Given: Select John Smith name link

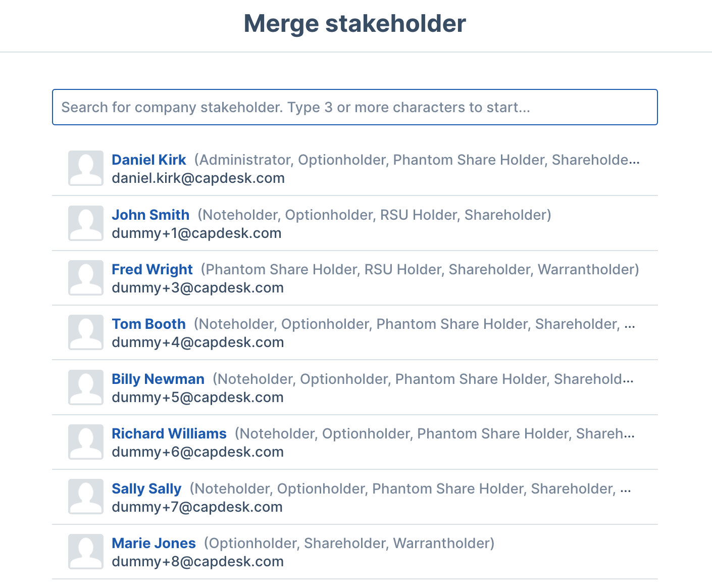Looking at the screenshot, I should 150,215.
